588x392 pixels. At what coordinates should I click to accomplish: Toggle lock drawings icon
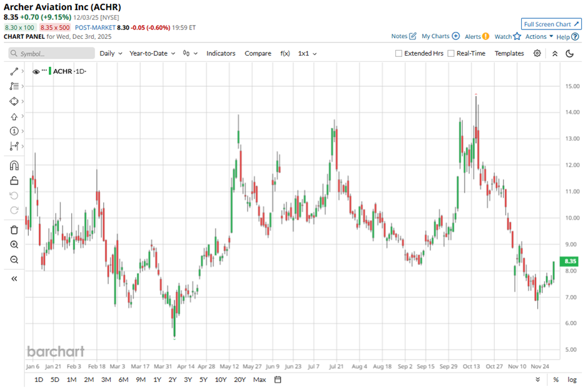[14, 181]
